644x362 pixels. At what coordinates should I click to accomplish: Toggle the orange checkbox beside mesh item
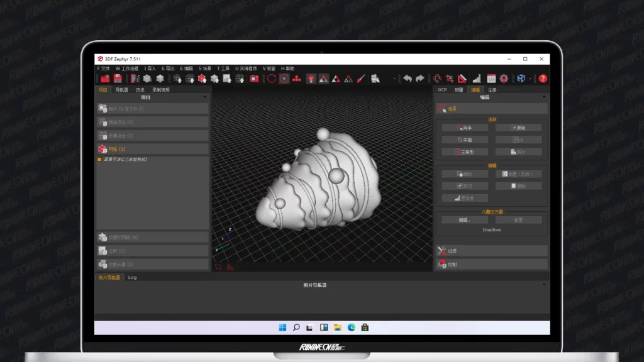pyautogui.click(x=99, y=160)
